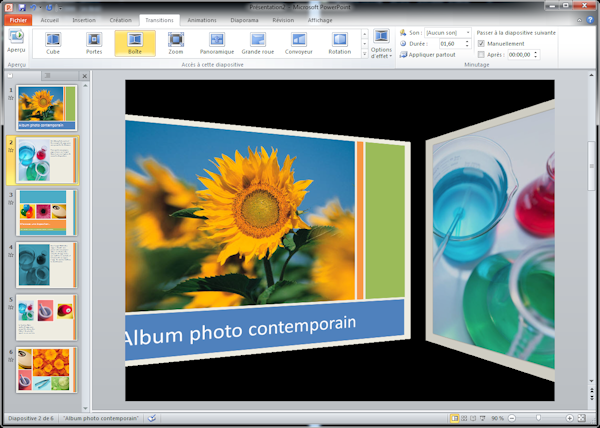Expand the transitions gallery more arrow
The width and height of the screenshot is (600, 428).
pos(364,54)
